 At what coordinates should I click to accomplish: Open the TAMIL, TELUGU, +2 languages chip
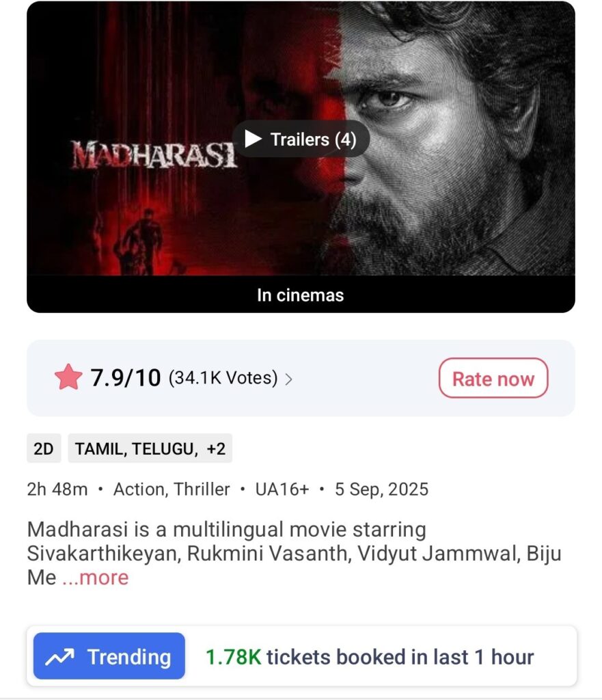[x=150, y=448]
